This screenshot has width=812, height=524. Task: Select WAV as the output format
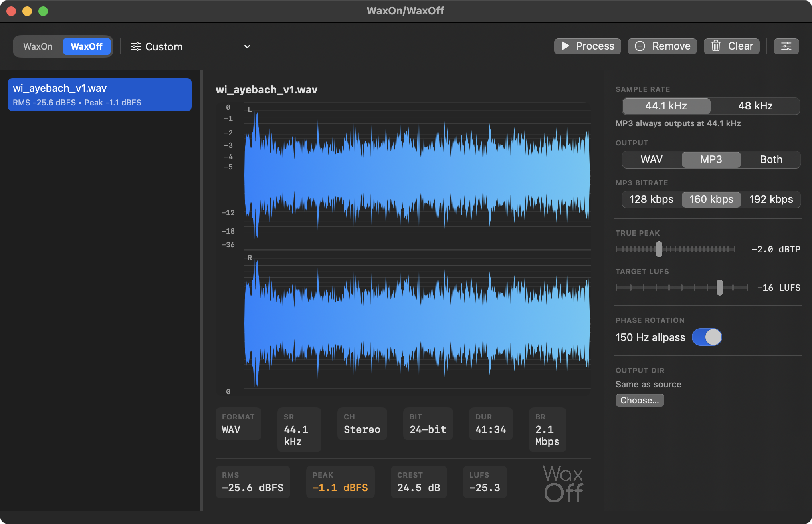651,159
